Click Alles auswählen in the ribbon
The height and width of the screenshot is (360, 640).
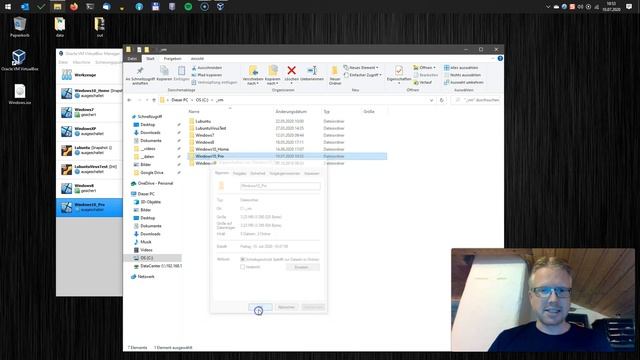[x=461, y=68]
